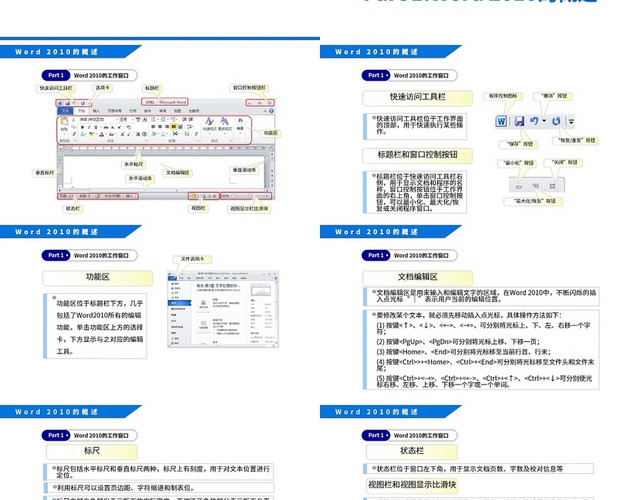Click the "最小化"按钮 callout label
The image size is (640, 500).
point(518,163)
